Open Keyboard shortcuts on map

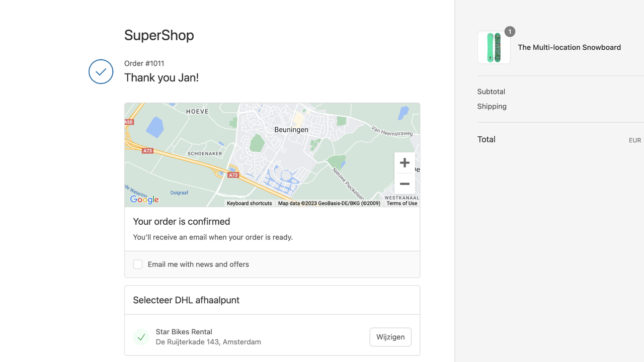249,203
